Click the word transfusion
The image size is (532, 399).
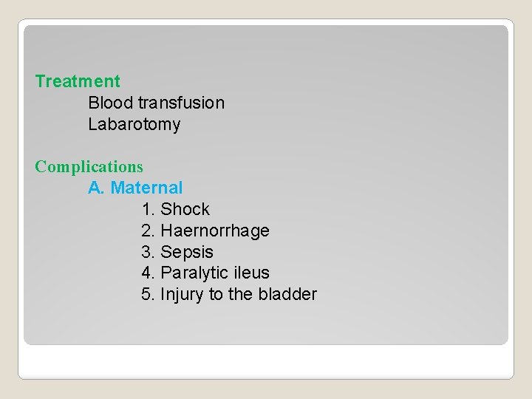click(x=181, y=103)
